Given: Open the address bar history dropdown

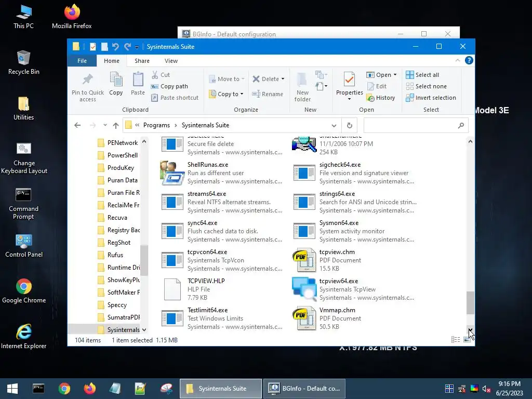Looking at the screenshot, I should (334, 126).
